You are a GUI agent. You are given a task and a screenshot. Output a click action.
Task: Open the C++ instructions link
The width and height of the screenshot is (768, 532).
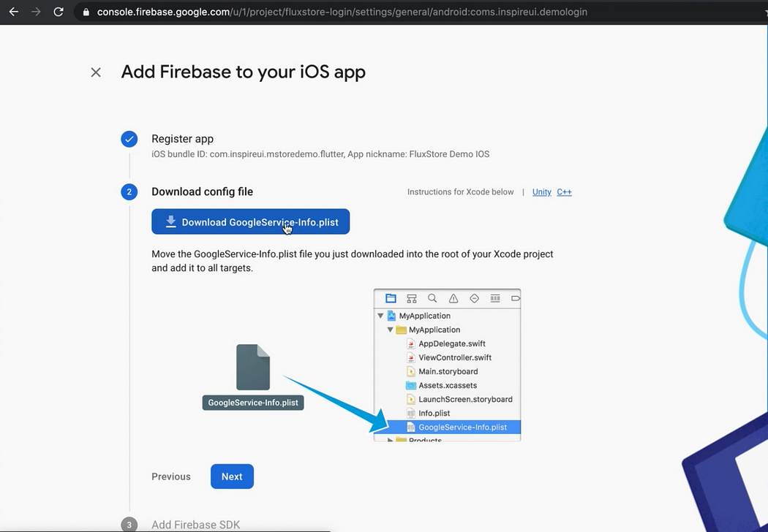564,192
